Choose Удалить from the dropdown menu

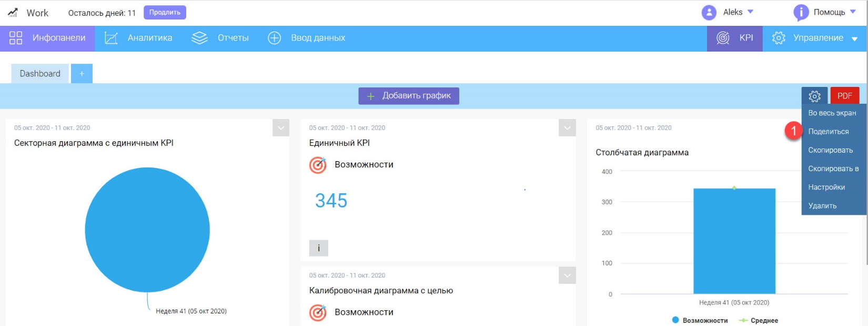coord(822,206)
